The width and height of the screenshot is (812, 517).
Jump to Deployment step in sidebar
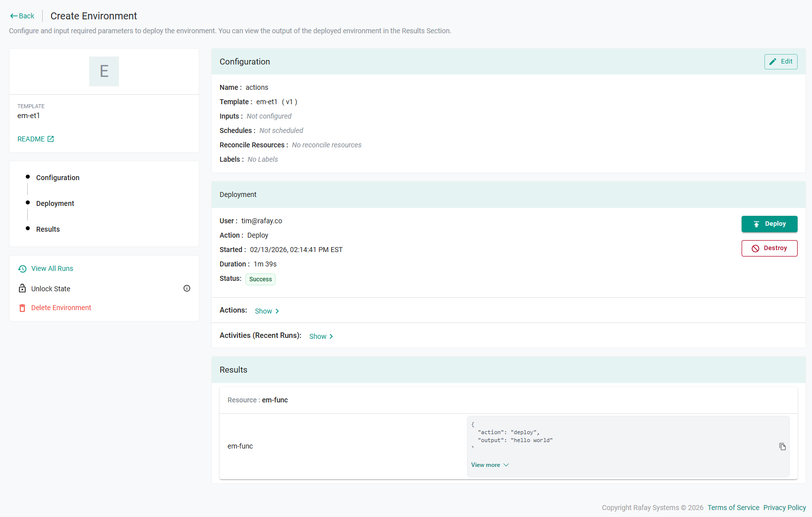tap(55, 203)
